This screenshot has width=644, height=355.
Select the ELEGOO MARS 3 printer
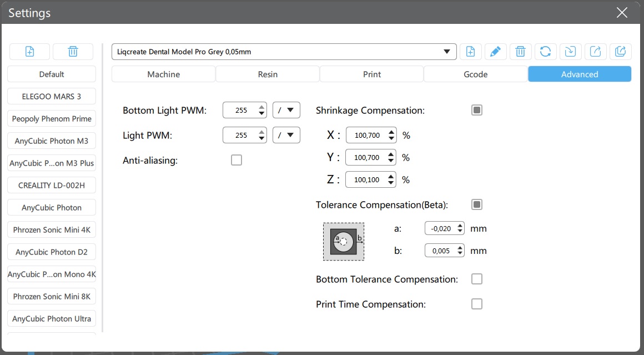pos(52,96)
